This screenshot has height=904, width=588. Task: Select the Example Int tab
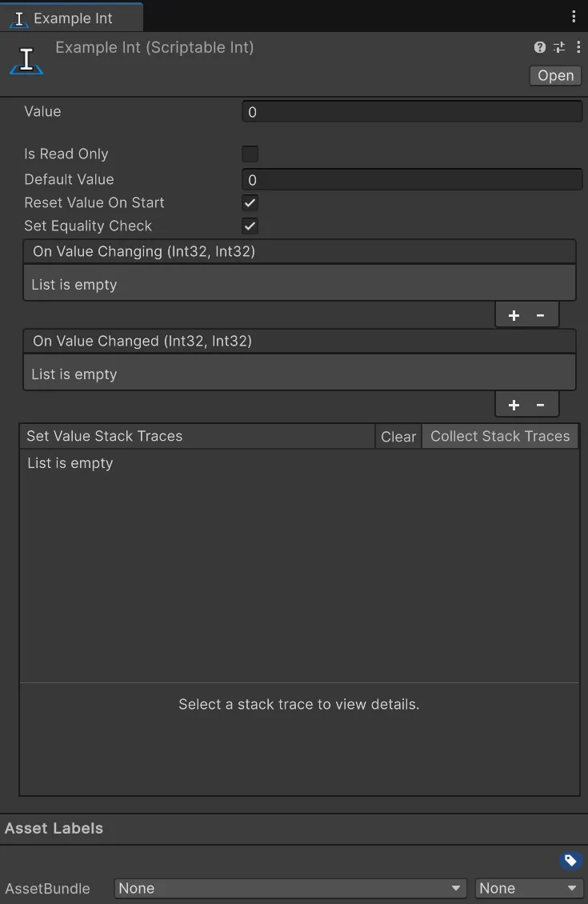pyautogui.click(x=71, y=16)
